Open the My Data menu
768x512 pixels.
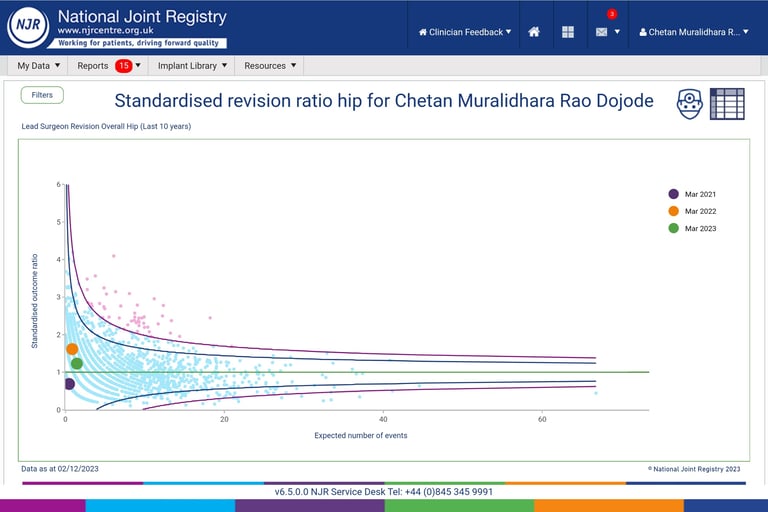pos(39,66)
